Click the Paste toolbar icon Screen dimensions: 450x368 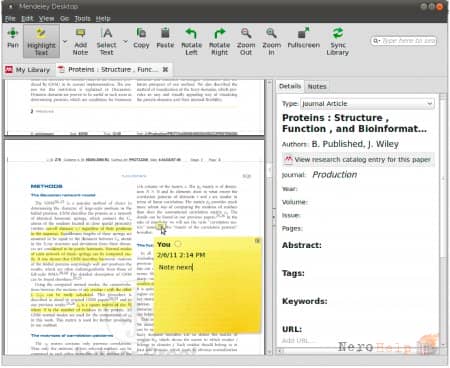pos(165,38)
